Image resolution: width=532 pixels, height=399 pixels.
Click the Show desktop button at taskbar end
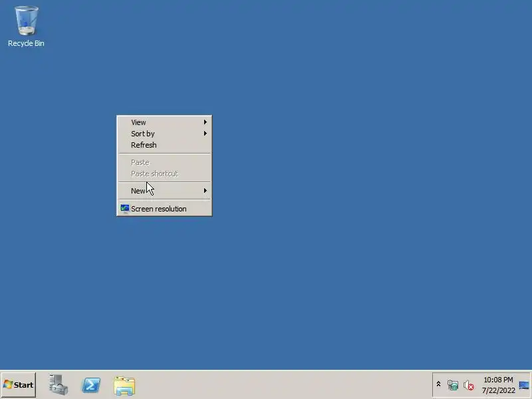coord(524,385)
